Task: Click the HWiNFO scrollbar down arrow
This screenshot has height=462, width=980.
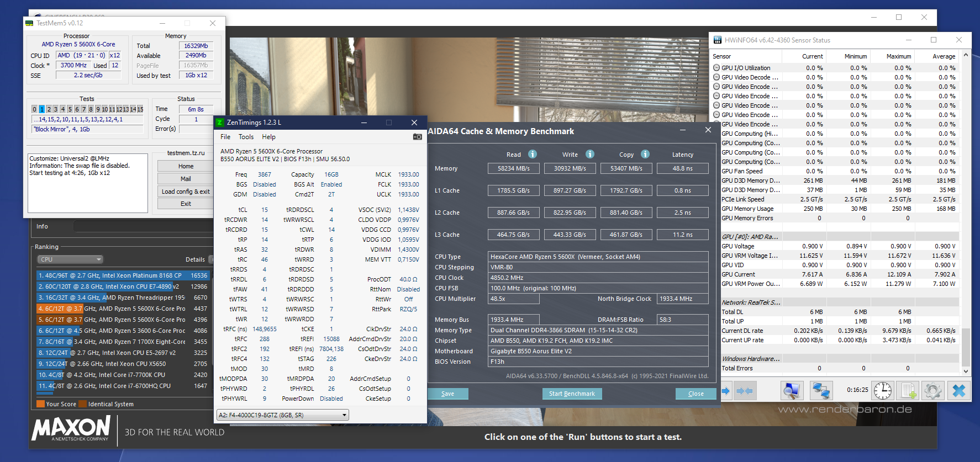Action: 966,371
